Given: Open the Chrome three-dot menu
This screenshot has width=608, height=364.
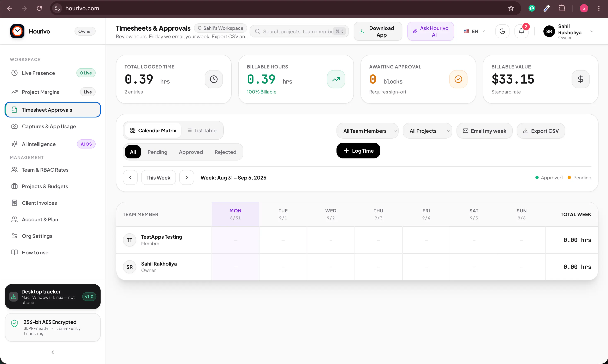Looking at the screenshot, I should click(x=599, y=8).
